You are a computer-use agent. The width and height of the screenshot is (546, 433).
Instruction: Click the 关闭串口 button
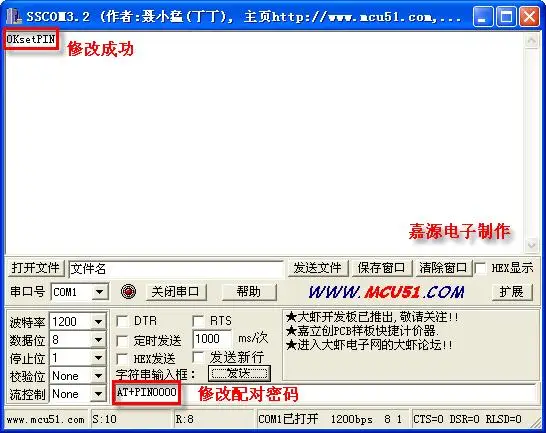(x=176, y=292)
